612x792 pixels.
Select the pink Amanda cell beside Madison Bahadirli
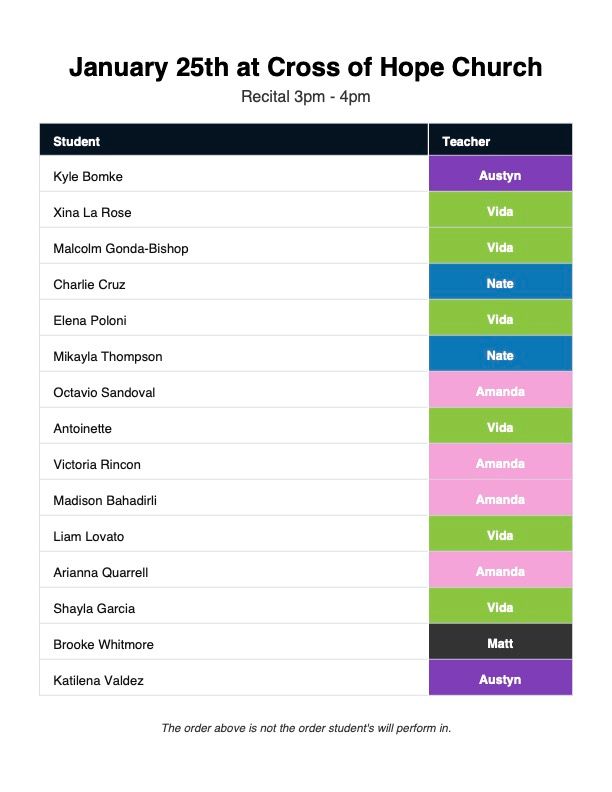click(500, 499)
